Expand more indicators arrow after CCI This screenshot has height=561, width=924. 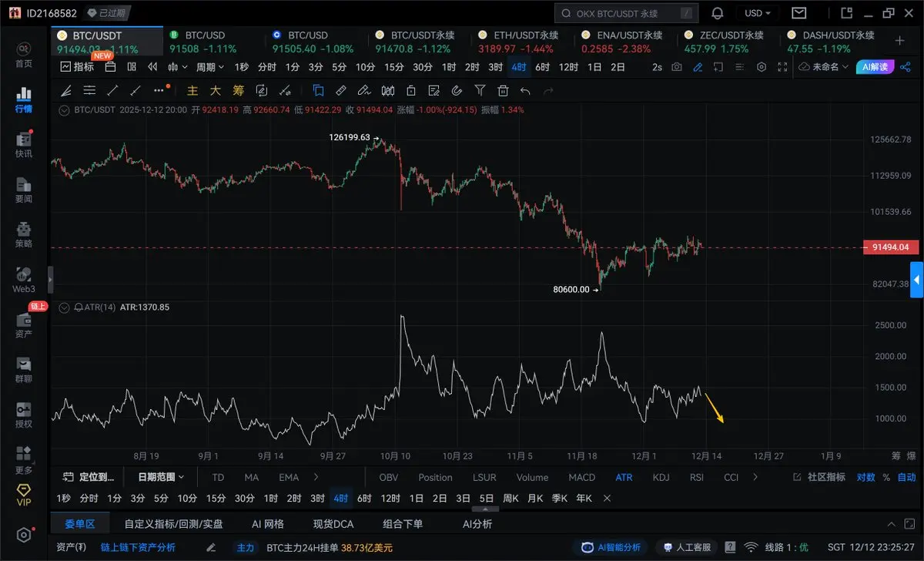[x=755, y=477]
